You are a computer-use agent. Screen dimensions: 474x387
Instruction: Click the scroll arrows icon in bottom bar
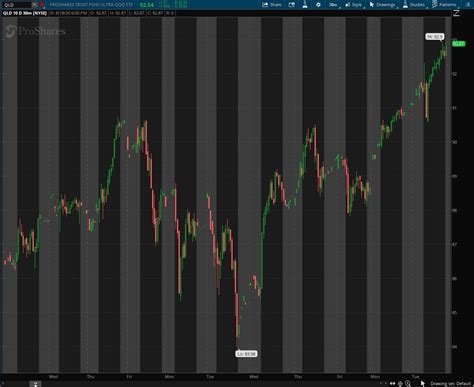pyautogui.click(x=392, y=384)
